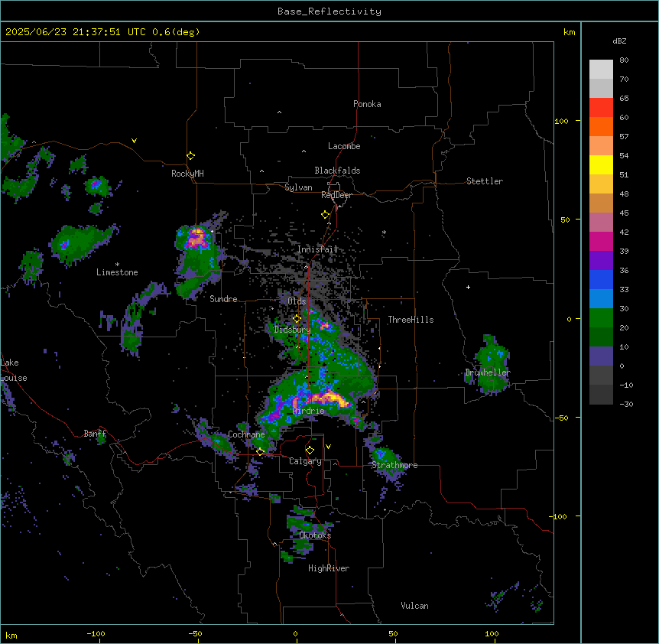Image resolution: width=659 pixels, height=644 pixels.
Task: Click the yellow diamond marker above Didsbury
Action: coord(297,319)
